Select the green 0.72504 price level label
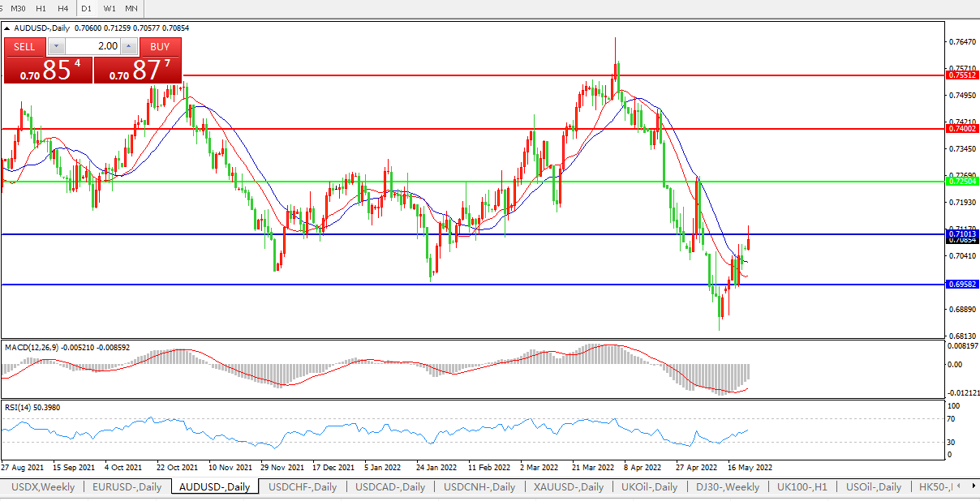This screenshot has width=980, height=501. (962, 182)
